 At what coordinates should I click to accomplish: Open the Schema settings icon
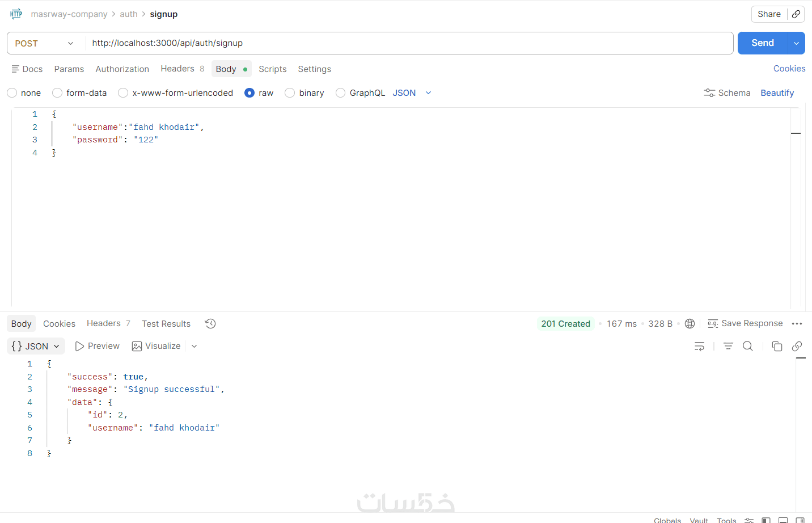coord(709,93)
